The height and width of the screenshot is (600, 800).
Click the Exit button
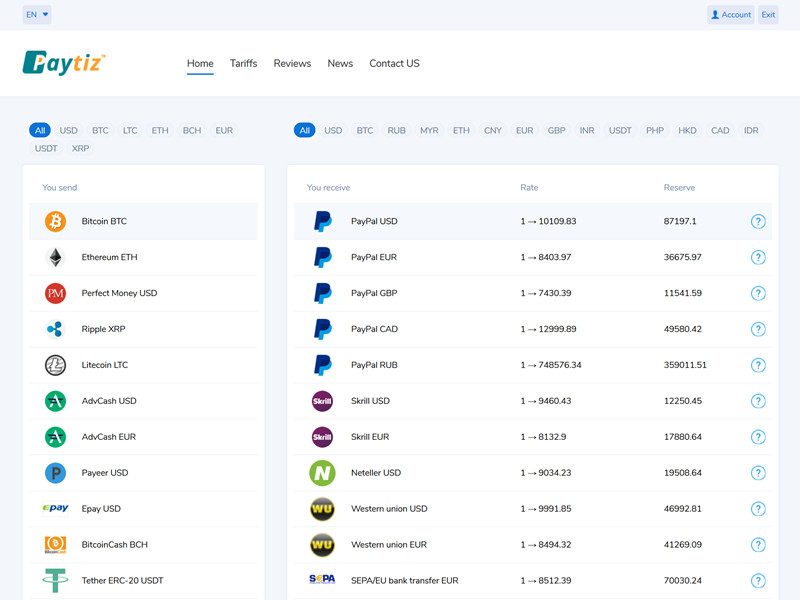(x=768, y=15)
